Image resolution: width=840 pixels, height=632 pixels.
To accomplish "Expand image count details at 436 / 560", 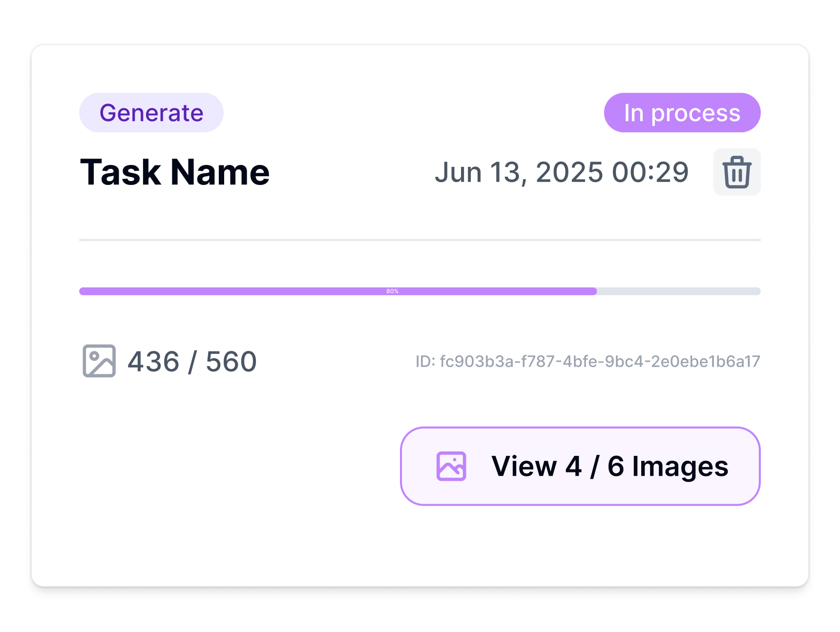I will (191, 361).
